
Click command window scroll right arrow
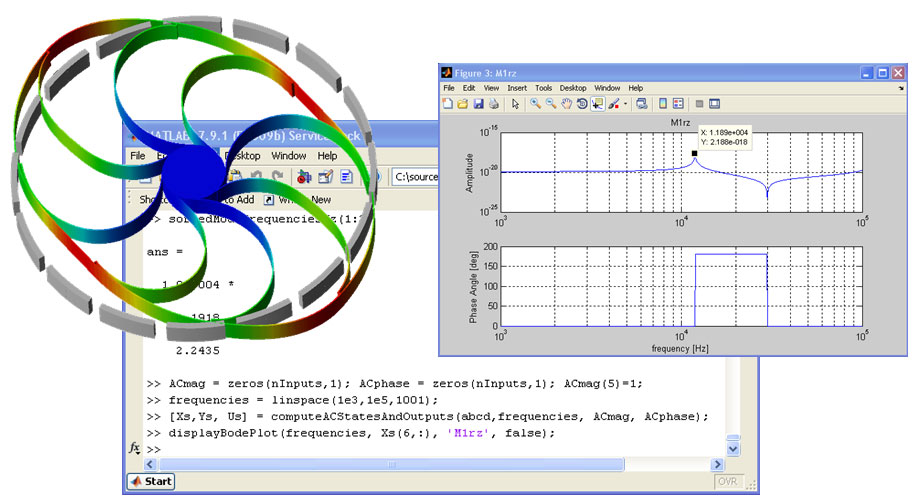click(x=717, y=464)
